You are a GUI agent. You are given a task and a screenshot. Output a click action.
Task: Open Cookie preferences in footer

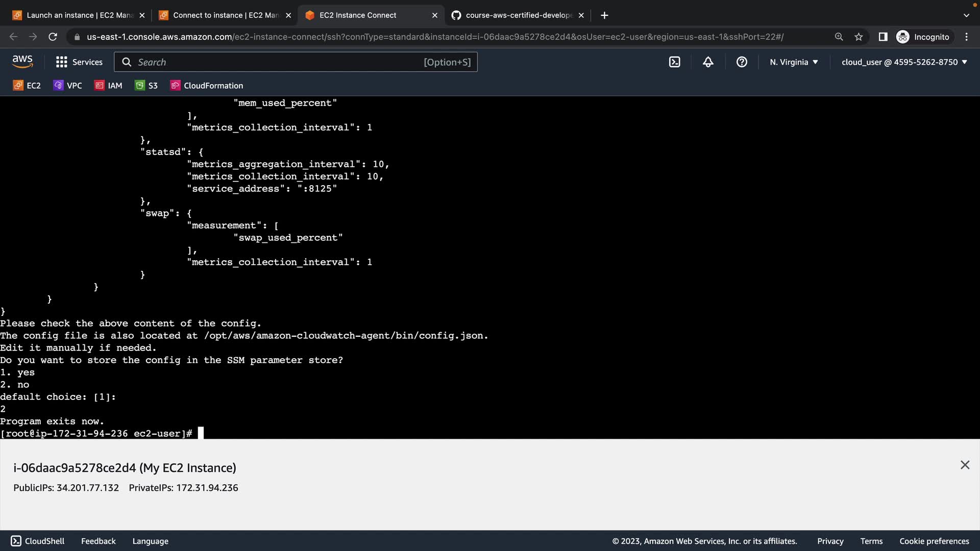click(934, 541)
